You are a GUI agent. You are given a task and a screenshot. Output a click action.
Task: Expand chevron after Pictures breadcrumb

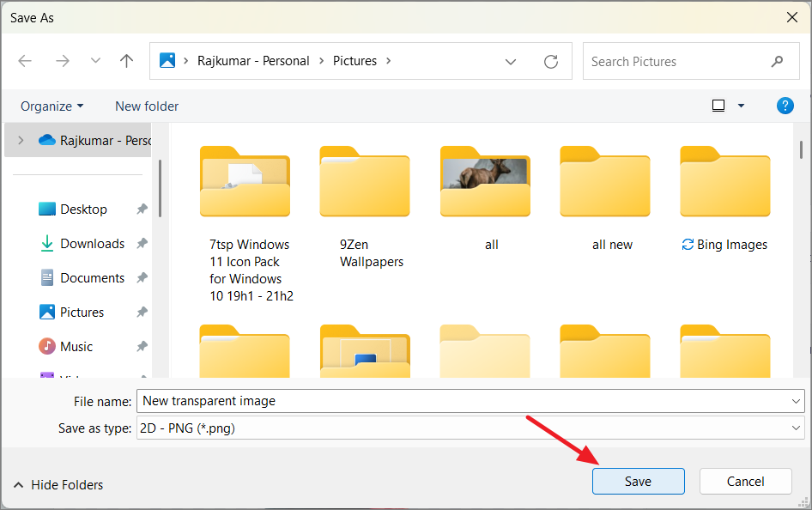[x=388, y=61]
